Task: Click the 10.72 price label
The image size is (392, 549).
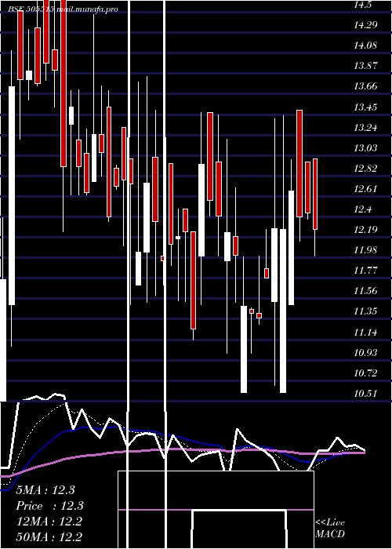Action: (x=366, y=373)
